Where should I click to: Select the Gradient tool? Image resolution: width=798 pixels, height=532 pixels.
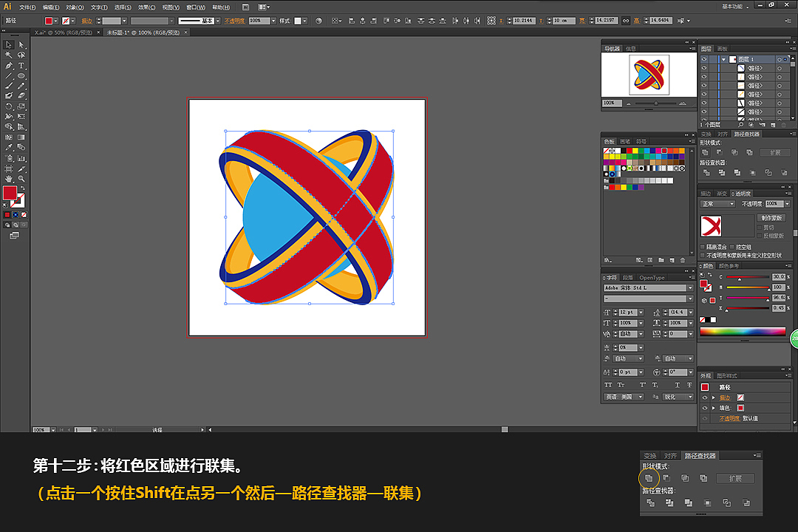point(21,137)
